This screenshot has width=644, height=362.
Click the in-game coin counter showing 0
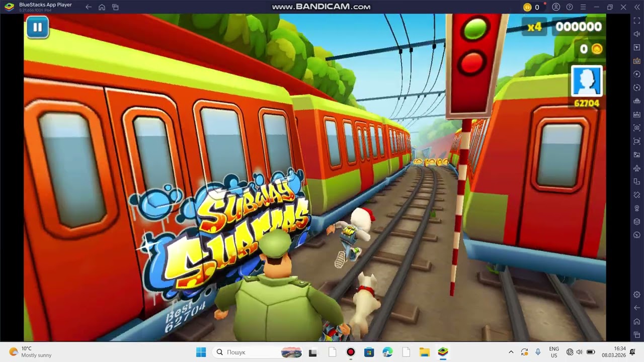[590, 49]
